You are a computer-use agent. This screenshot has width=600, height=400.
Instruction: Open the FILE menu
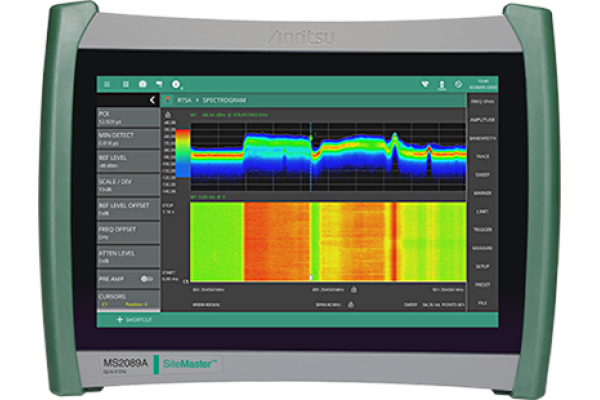coord(483,303)
